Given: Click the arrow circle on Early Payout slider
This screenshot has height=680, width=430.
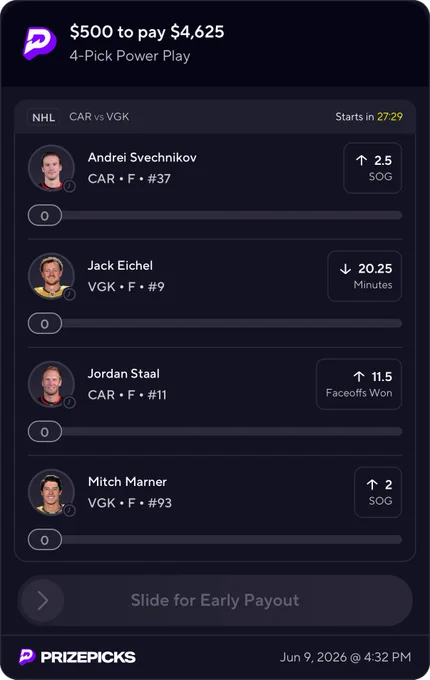Looking at the screenshot, I should (x=42, y=601).
